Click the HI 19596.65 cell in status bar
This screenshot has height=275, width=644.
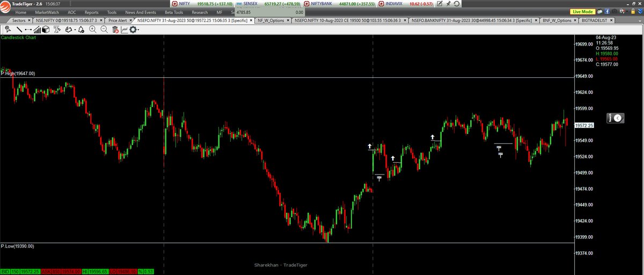96,272
